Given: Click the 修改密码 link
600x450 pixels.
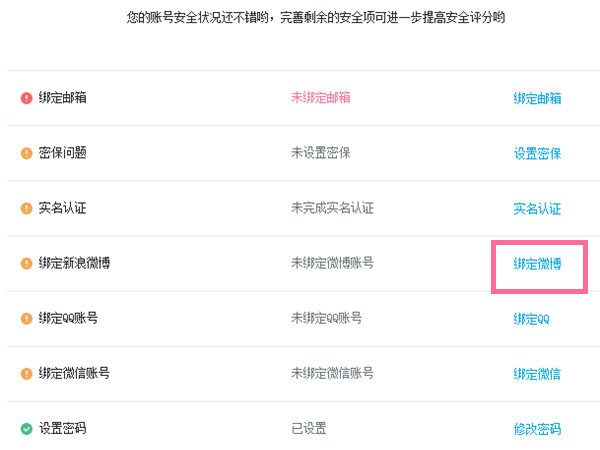Looking at the screenshot, I should pyautogui.click(x=537, y=429).
